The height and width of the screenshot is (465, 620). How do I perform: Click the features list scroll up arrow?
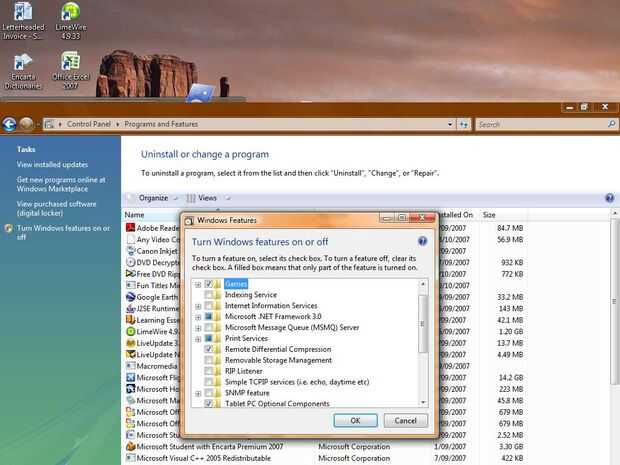(423, 284)
